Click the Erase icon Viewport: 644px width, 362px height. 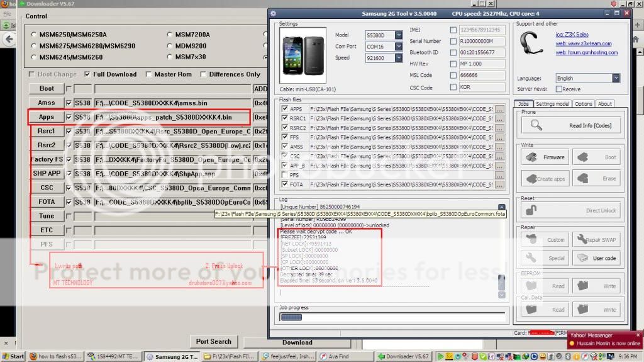(582, 179)
